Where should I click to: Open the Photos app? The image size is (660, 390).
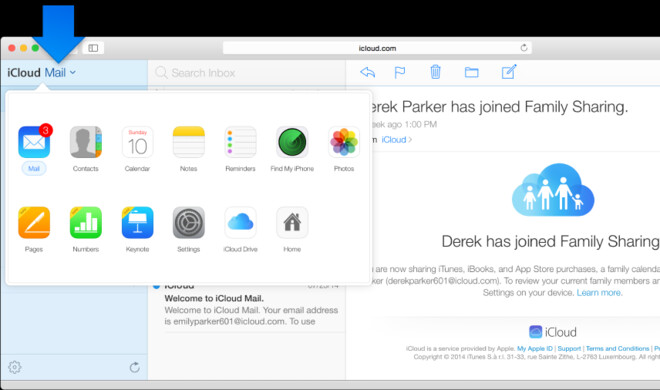(x=344, y=142)
